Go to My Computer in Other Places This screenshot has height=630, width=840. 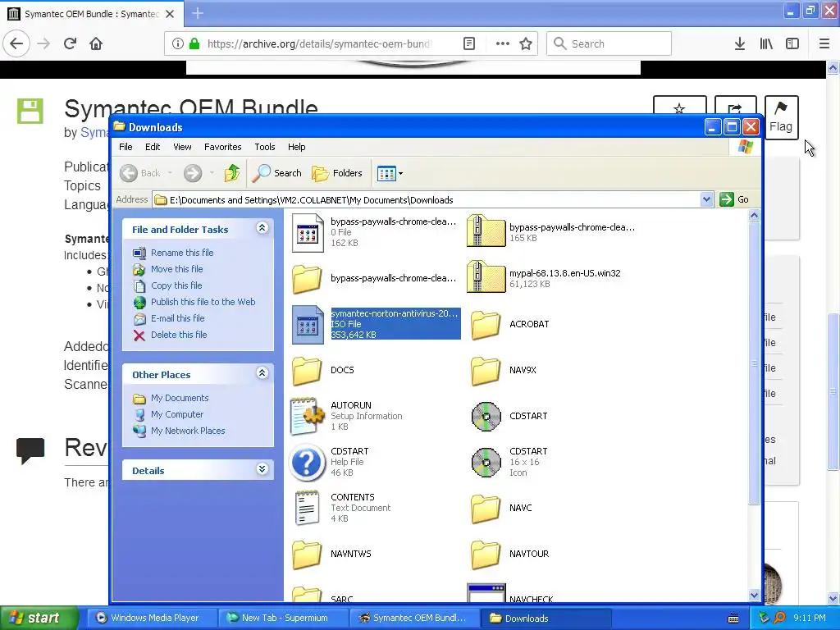pyautogui.click(x=177, y=414)
